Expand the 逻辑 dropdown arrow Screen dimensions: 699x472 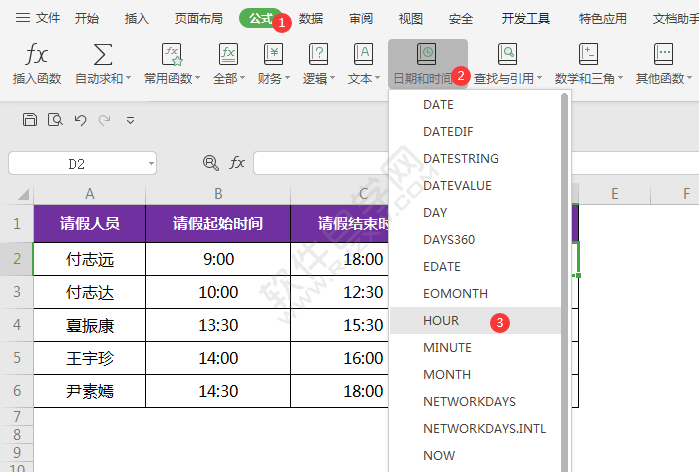333,78
